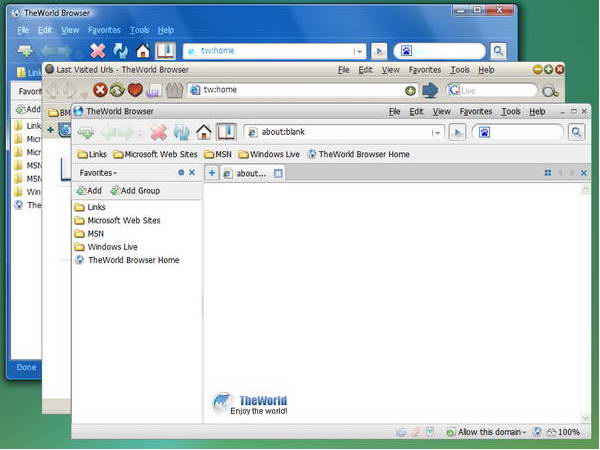Open Tools menu in Last Visited Urls window
Screen dimensions: 600x450
(x=460, y=70)
